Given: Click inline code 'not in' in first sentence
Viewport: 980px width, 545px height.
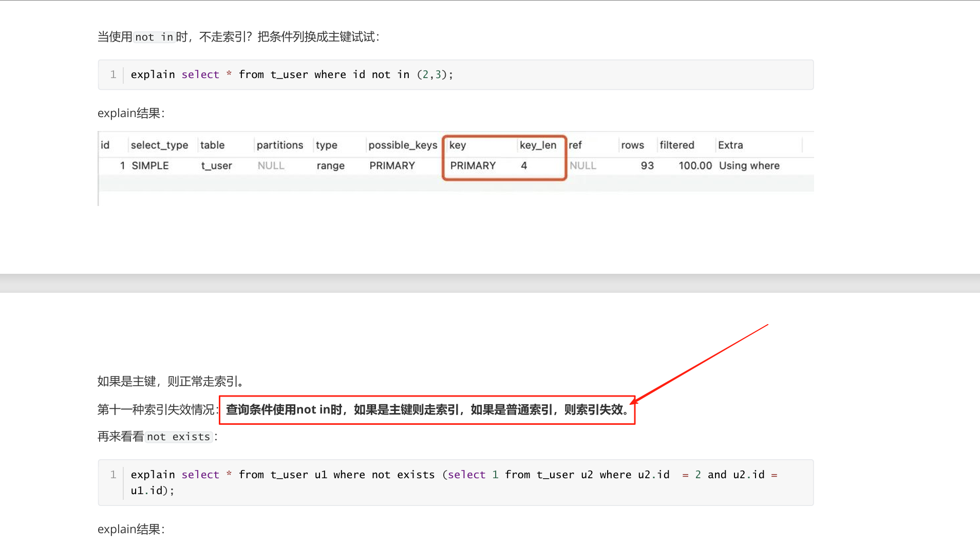Looking at the screenshot, I should click(x=154, y=37).
